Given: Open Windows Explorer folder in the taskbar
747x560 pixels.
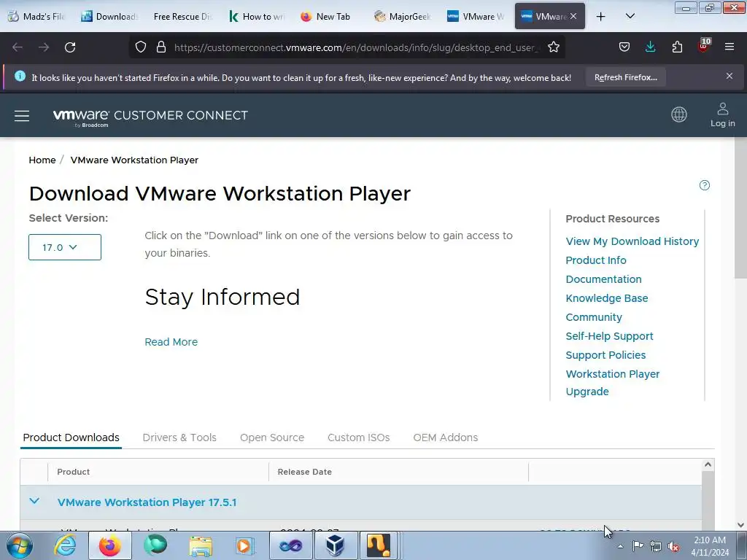Looking at the screenshot, I should [x=201, y=545].
